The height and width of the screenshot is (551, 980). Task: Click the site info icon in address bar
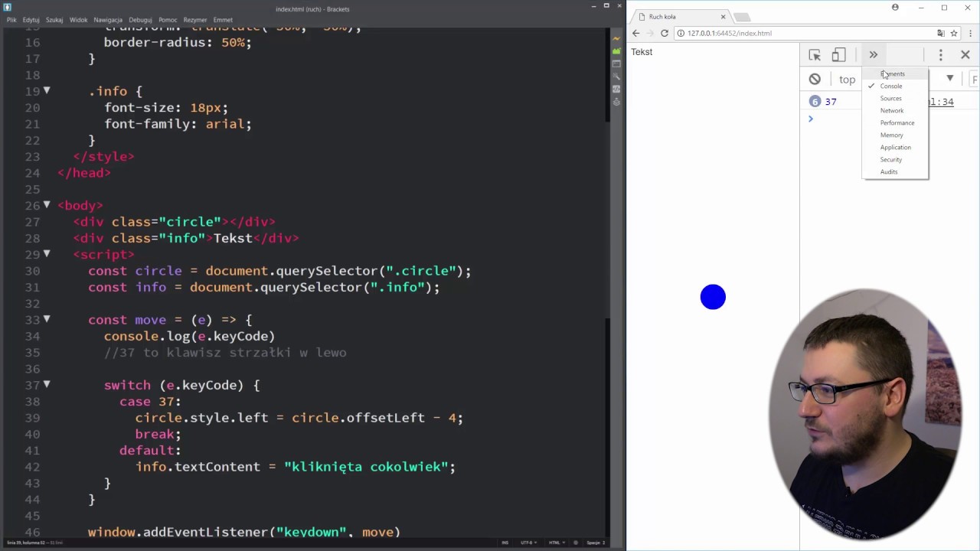pyautogui.click(x=681, y=33)
